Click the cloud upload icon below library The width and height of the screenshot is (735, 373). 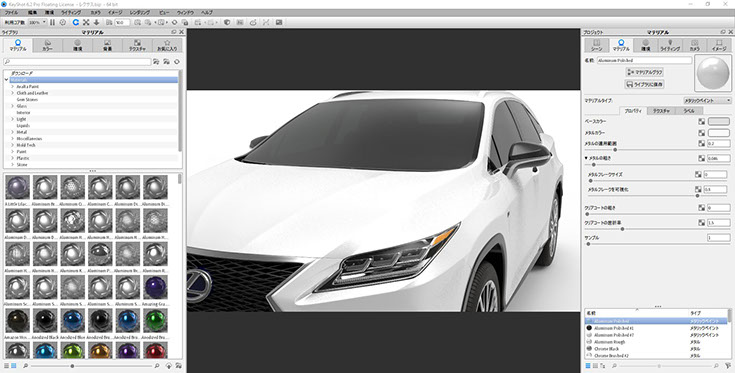point(169,366)
